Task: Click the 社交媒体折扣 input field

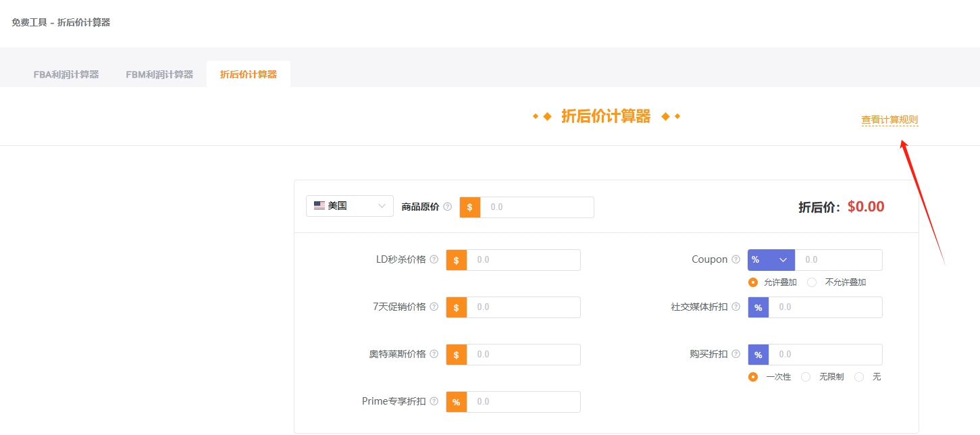Action: point(825,307)
